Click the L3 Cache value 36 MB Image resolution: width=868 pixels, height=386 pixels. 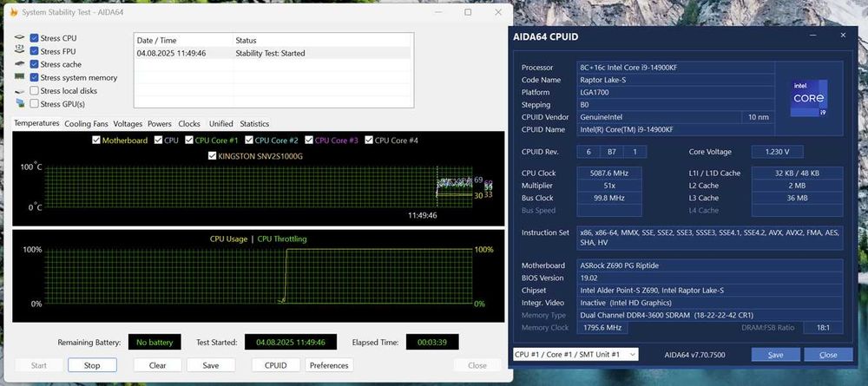pos(797,198)
